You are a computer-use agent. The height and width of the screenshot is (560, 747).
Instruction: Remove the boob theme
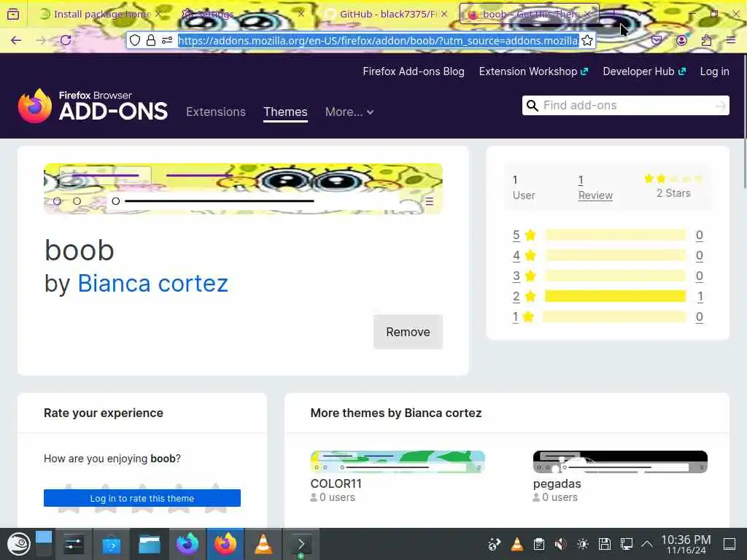[408, 332]
